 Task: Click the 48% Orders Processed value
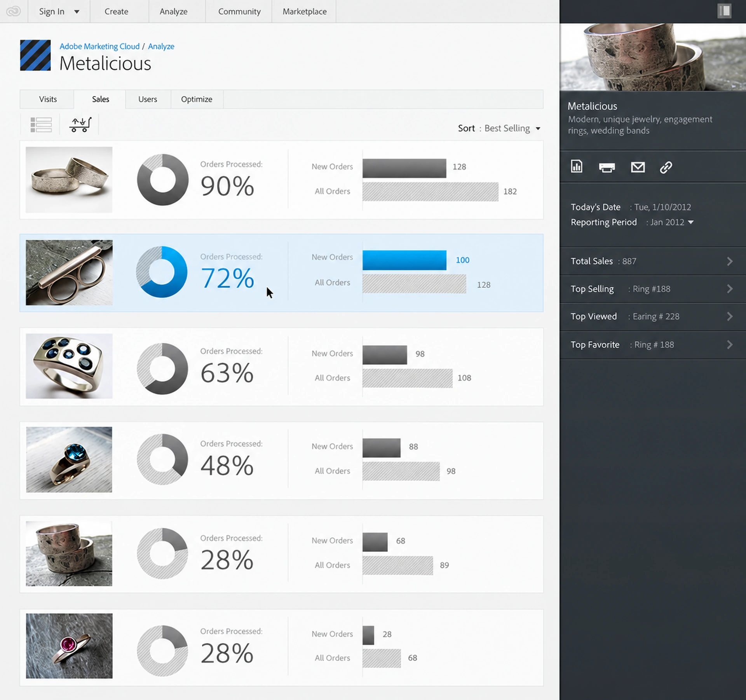click(227, 466)
